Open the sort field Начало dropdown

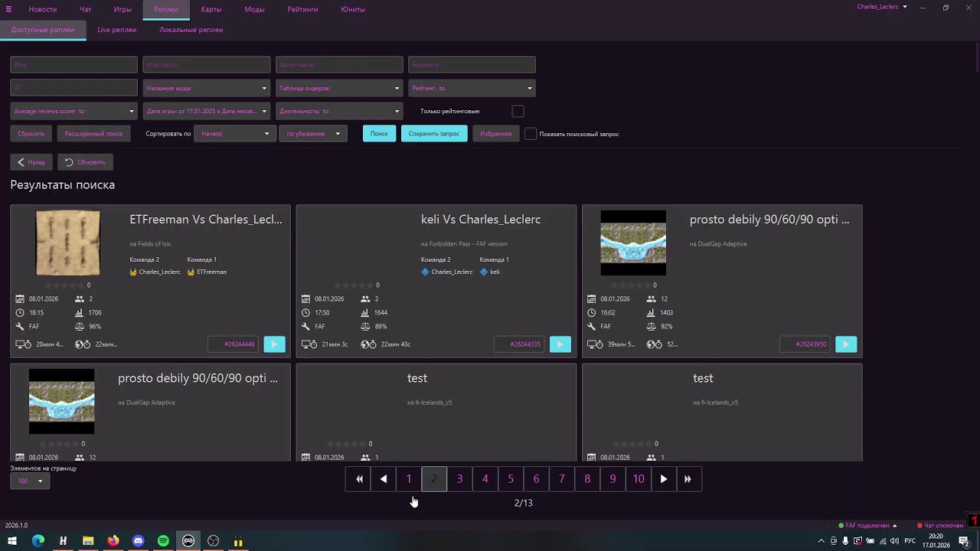[235, 134]
